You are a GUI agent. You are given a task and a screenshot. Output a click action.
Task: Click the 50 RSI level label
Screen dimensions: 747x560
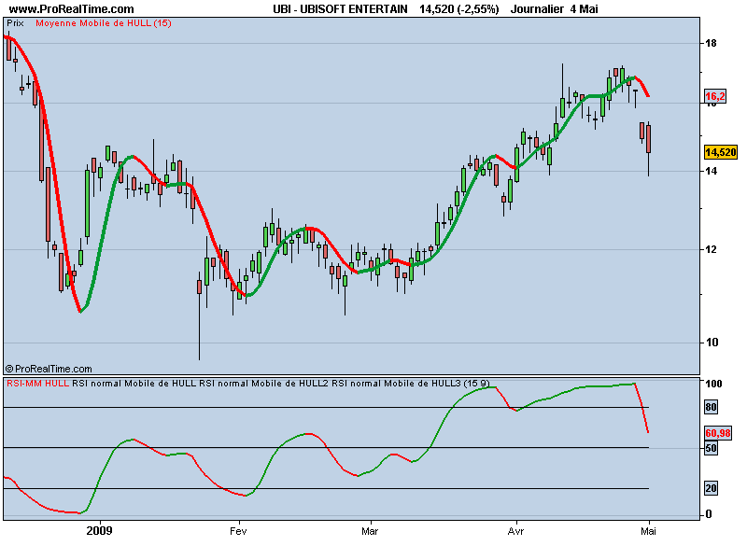tap(711, 448)
